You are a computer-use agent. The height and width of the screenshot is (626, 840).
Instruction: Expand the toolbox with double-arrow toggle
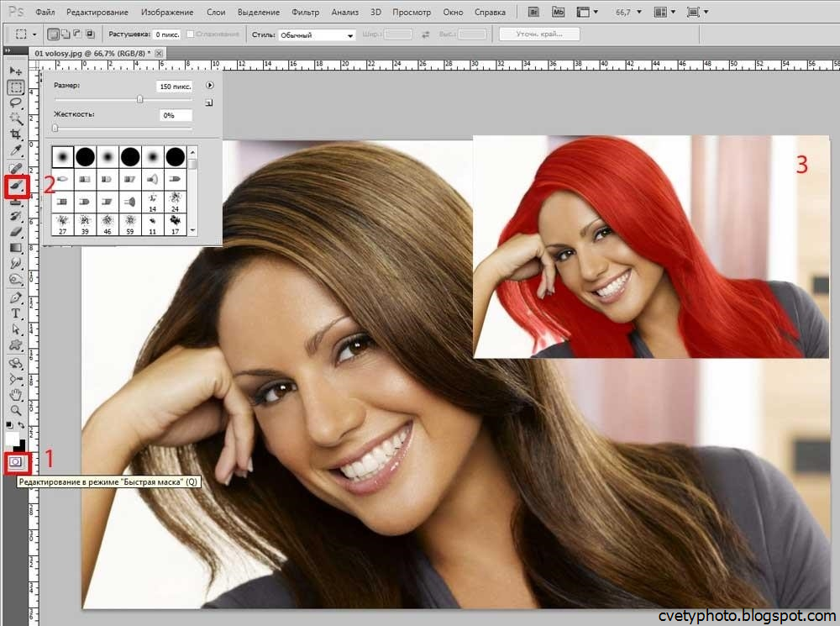tap(8, 50)
